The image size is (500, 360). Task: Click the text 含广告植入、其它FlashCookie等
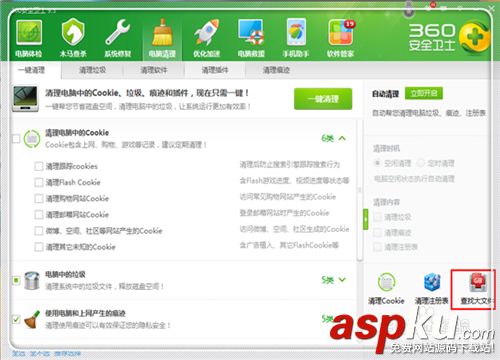pos(289,245)
